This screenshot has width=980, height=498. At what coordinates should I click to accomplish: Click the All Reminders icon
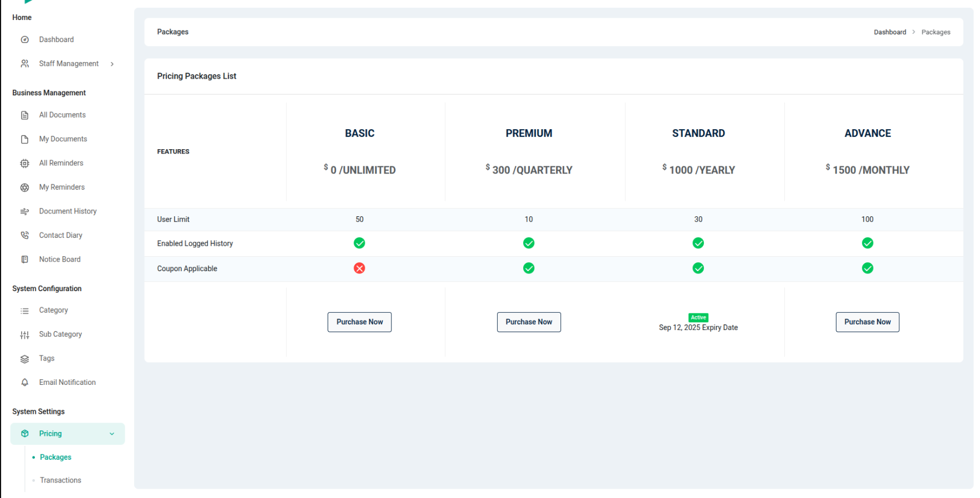pos(24,164)
